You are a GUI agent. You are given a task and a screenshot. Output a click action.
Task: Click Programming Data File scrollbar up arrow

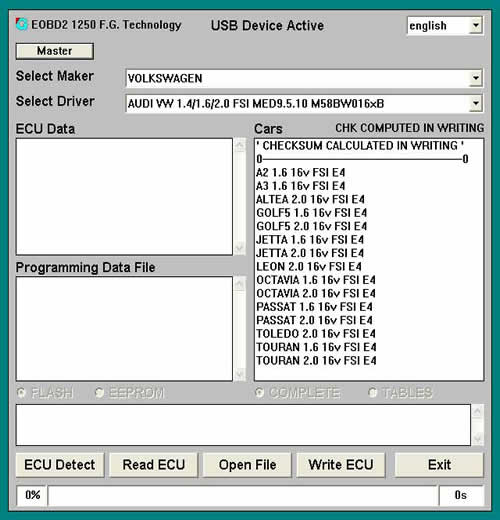[x=240, y=284]
